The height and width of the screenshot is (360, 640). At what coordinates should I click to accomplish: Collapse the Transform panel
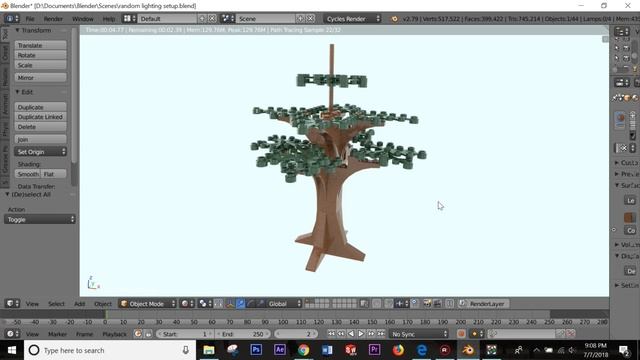(x=17, y=30)
